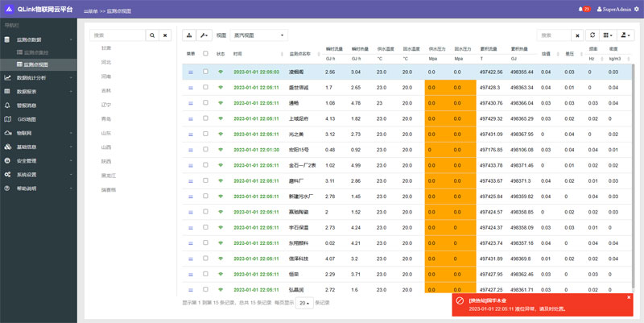The image size is (644, 323).
Task: Open the 蒸汽视图 view dropdown
Action: (x=258, y=35)
